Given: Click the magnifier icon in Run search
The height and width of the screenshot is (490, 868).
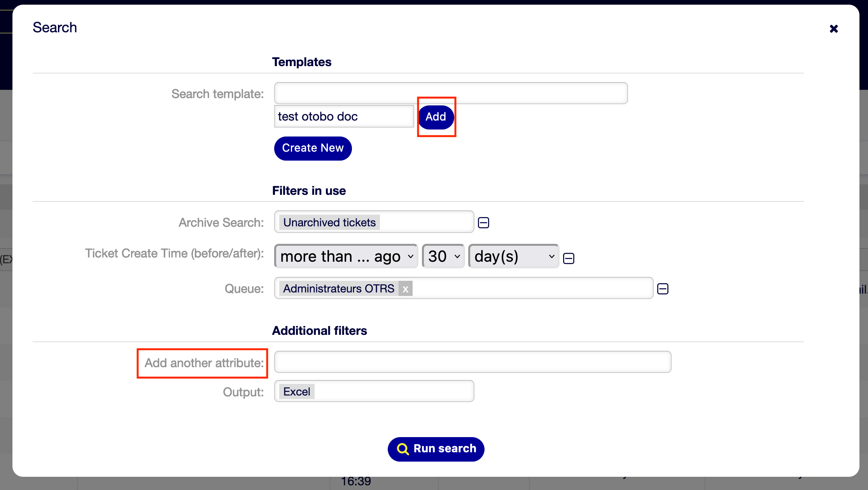Looking at the screenshot, I should tap(402, 449).
